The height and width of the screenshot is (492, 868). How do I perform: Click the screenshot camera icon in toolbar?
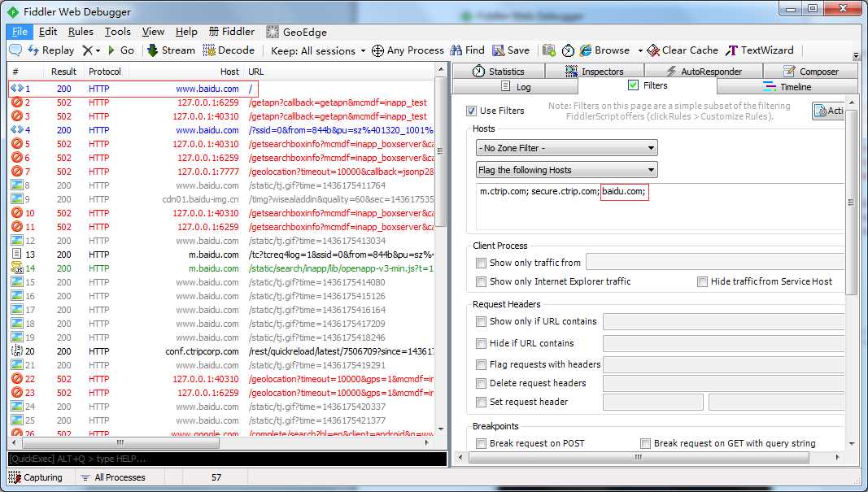coord(548,50)
